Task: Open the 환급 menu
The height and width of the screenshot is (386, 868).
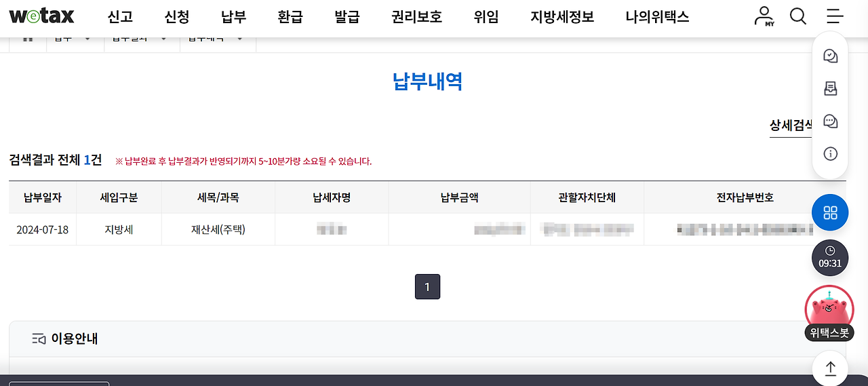Action: coord(290,17)
